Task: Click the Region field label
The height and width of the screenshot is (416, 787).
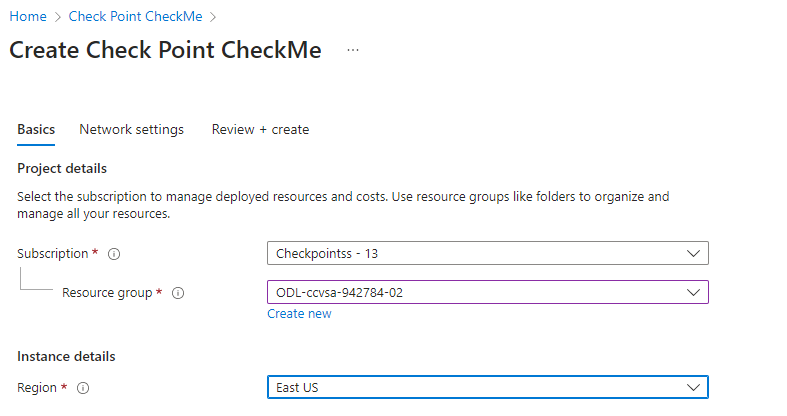Action: pos(37,388)
